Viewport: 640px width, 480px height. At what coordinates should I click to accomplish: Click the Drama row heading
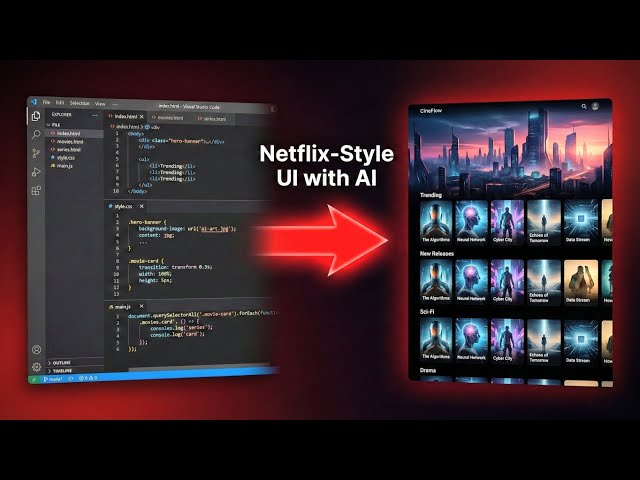pyautogui.click(x=428, y=370)
